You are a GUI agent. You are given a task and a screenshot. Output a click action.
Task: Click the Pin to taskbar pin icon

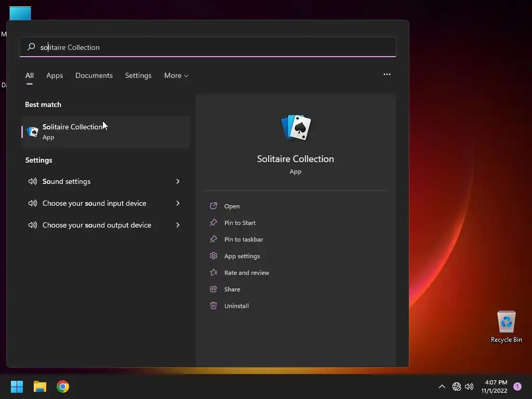tap(214, 239)
